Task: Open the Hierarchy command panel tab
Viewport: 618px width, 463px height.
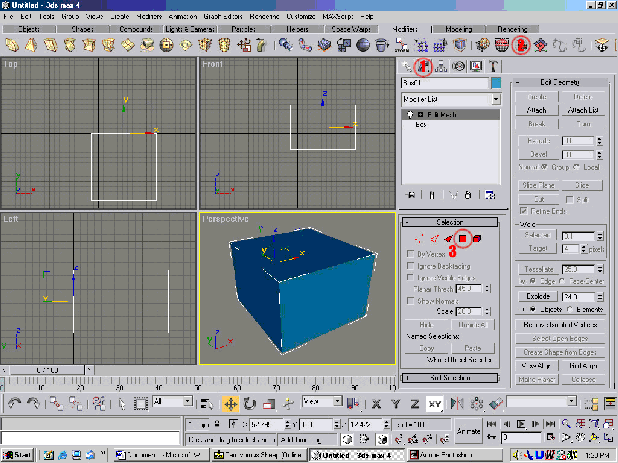Action: 441,67
